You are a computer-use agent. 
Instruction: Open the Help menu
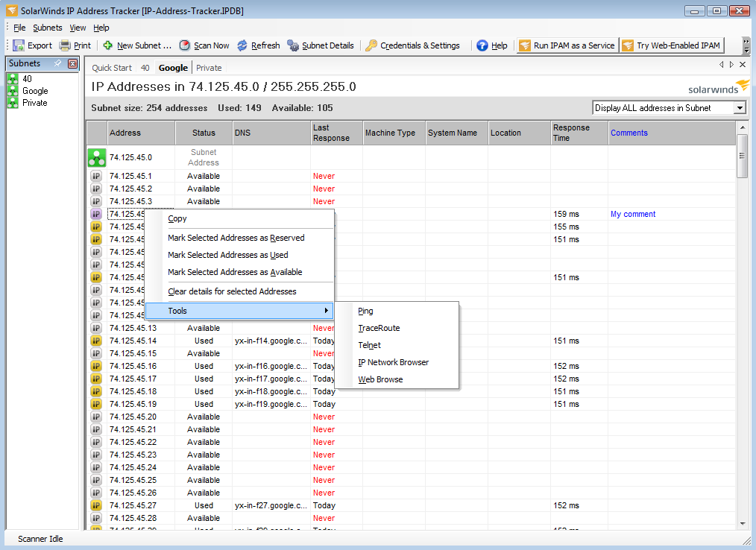(x=101, y=28)
